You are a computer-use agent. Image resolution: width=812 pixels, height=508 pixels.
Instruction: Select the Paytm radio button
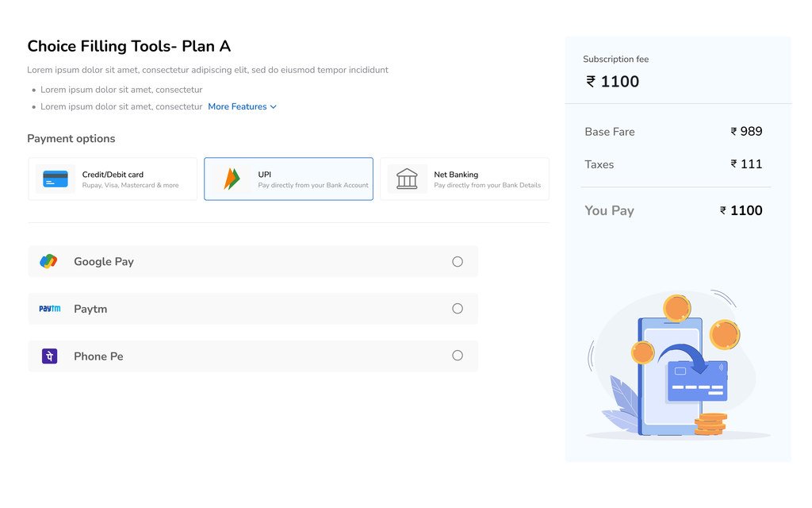point(458,309)
